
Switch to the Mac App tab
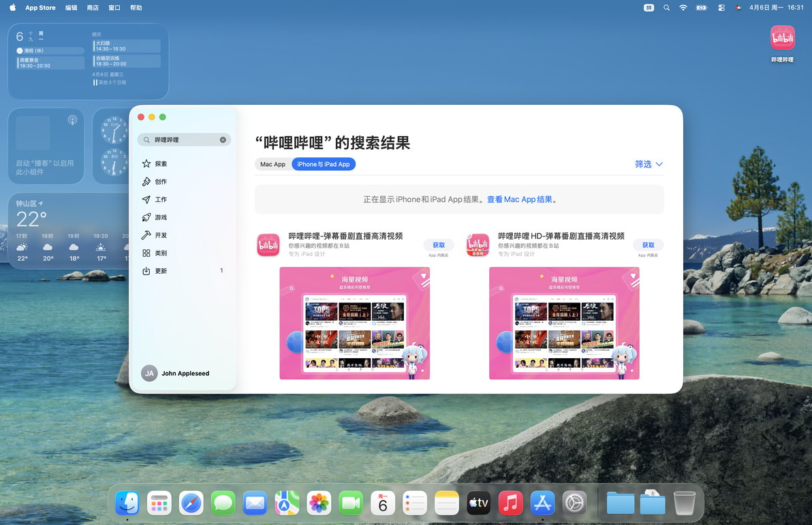pos(273,164)
